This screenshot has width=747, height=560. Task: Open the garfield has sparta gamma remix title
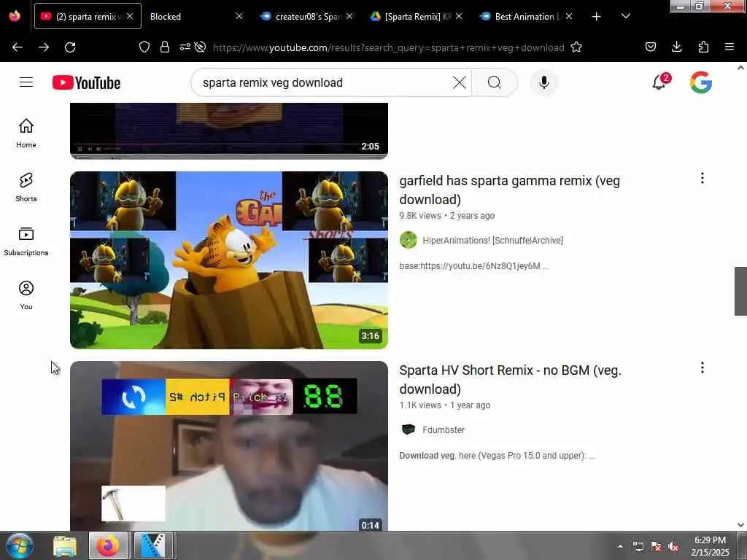click(509, 190)
